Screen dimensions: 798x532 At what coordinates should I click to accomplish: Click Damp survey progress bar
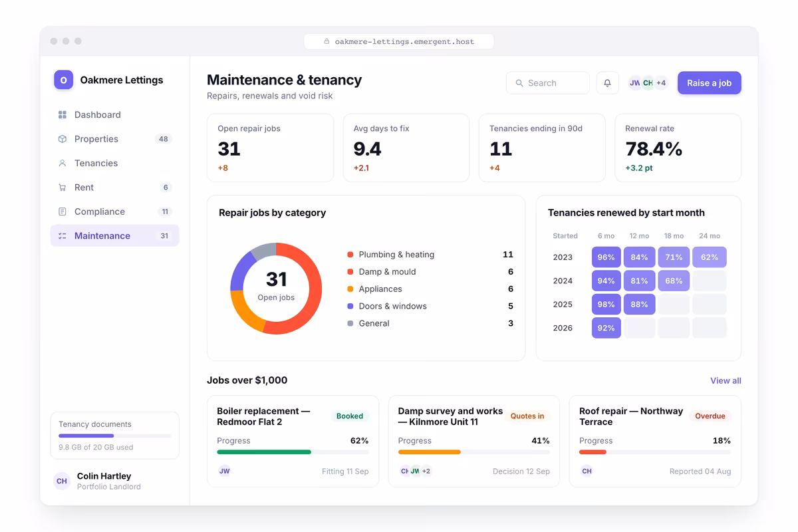pyautogui.click(x=473, y=452)
